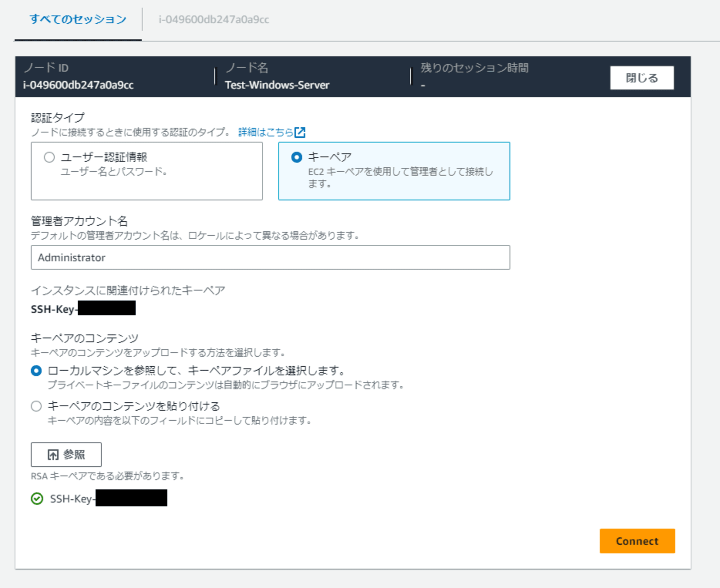The image size is (720, 588).
Task: Click the orange Connect button
Action: coord(637,541)
